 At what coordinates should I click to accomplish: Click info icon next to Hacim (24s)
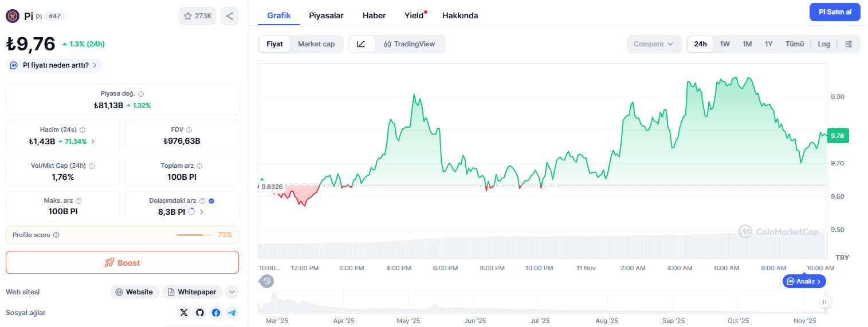click(83, 130)
